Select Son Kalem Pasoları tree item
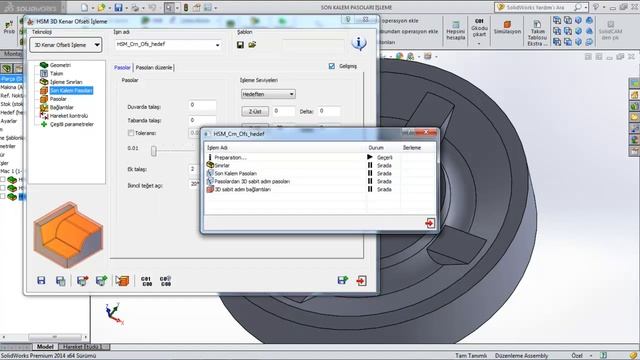This screenshot has width=640, height=360. (71, 90)
